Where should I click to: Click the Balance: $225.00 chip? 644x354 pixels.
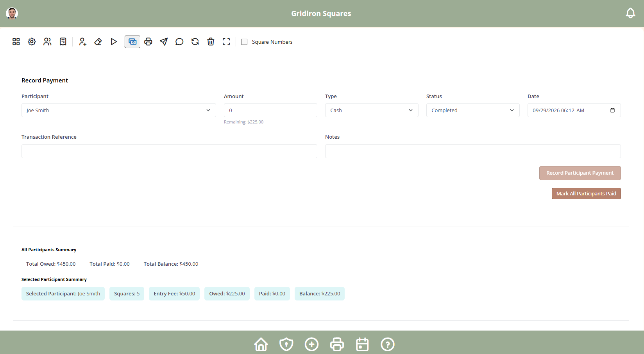click(x=320, y=294)
